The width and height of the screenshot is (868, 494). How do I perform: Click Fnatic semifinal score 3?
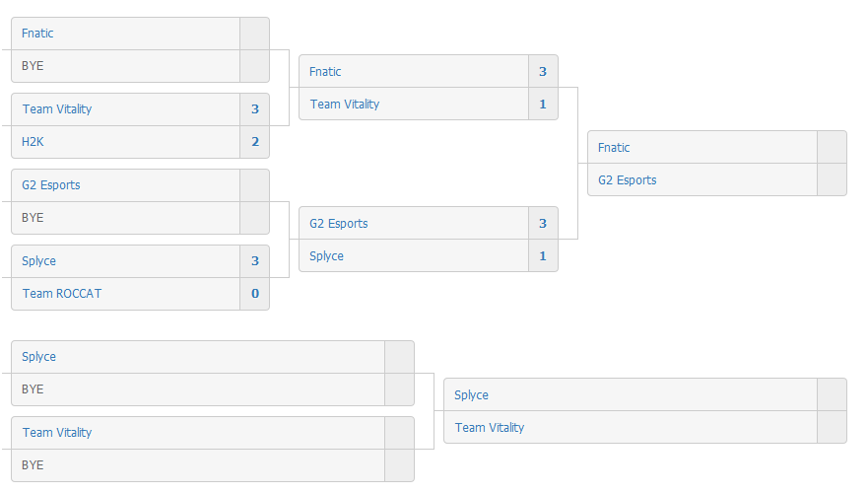pyautogui.click(x=543, y=71)
